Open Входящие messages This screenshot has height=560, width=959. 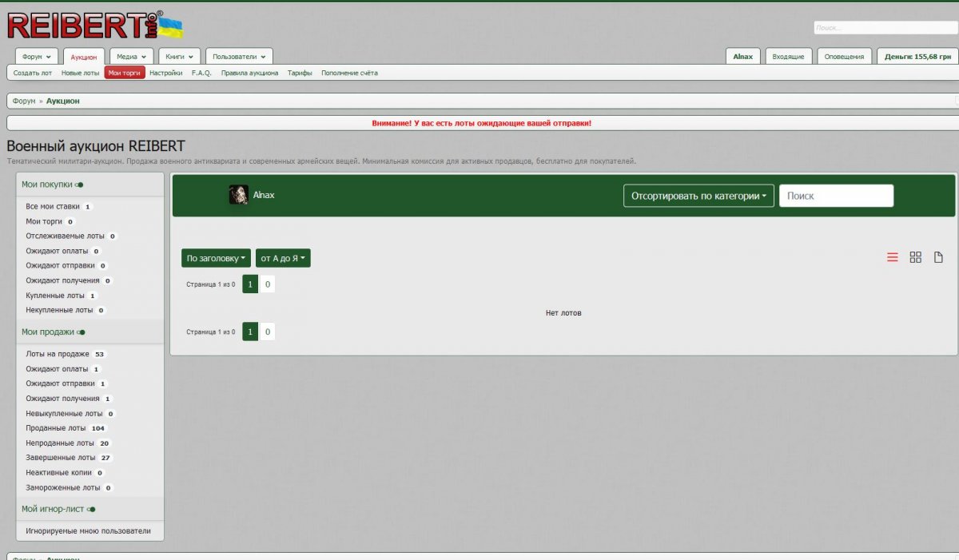788,57
